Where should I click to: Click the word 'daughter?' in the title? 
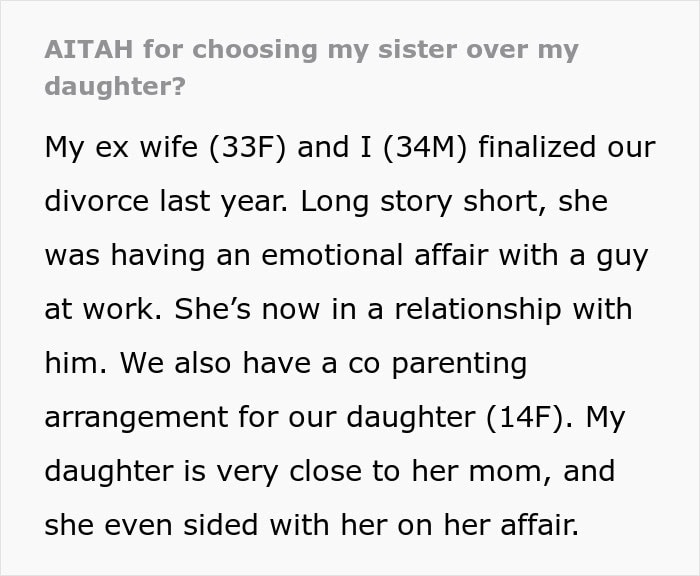115,86
